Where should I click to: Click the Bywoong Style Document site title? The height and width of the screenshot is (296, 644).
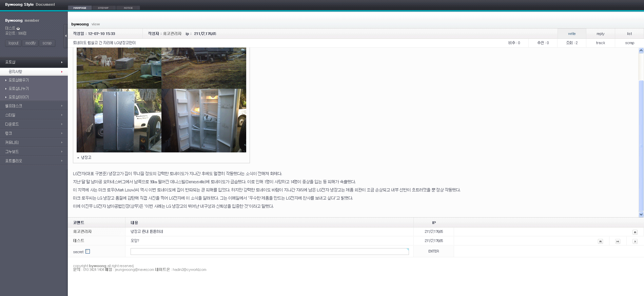pos(30,4)
